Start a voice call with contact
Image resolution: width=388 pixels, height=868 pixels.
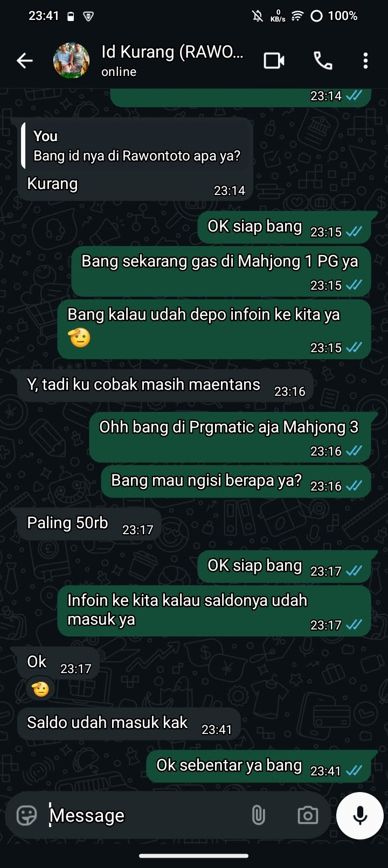point(323,61)
